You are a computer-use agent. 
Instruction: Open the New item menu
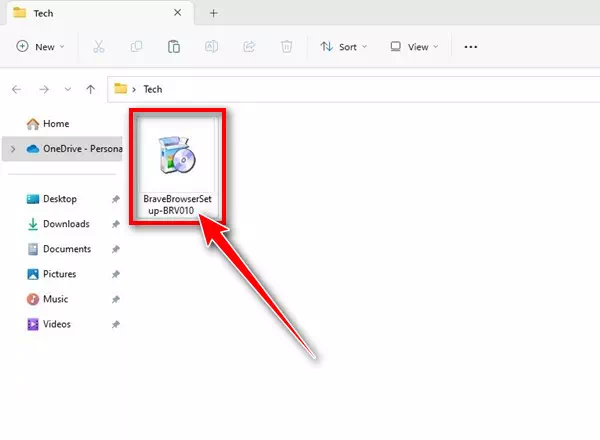[x=40, y=47]
